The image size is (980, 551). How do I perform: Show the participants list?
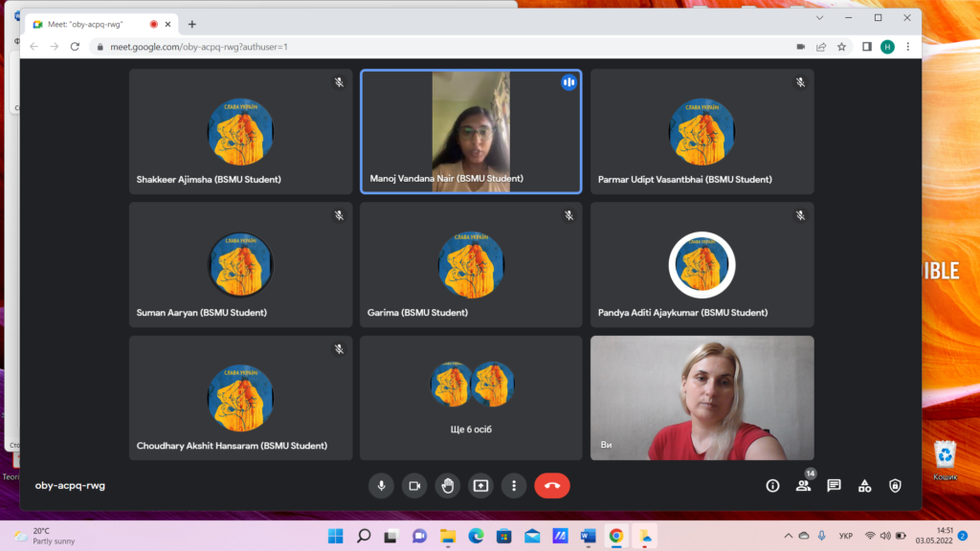[803, 486]
